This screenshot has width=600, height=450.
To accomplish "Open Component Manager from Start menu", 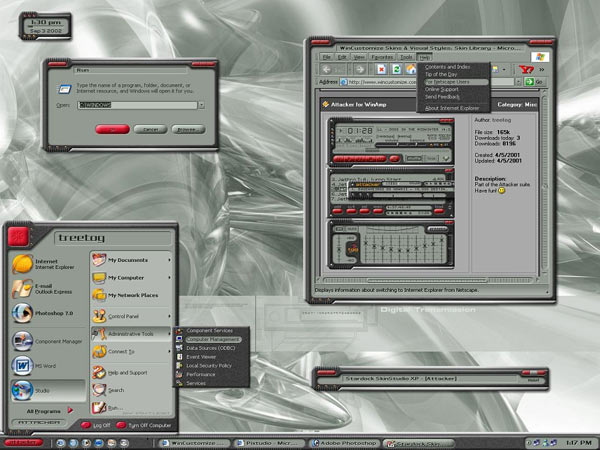I will pos(47,341).
